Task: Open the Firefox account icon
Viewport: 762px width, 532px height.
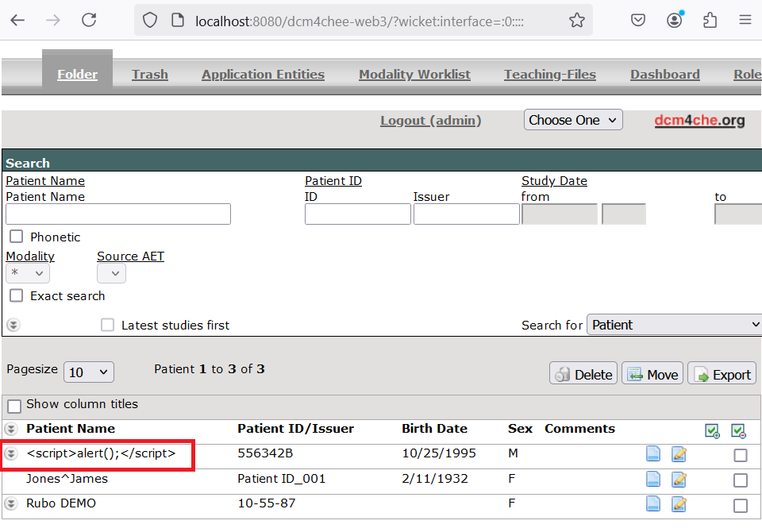Action: pyautogui.click(x=675, y=21)
